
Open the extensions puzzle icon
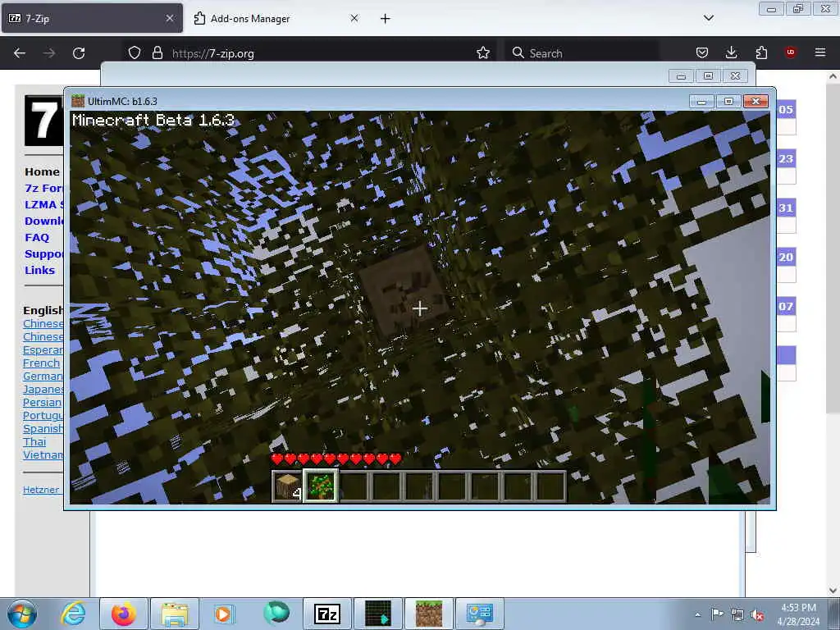point(761,52)
